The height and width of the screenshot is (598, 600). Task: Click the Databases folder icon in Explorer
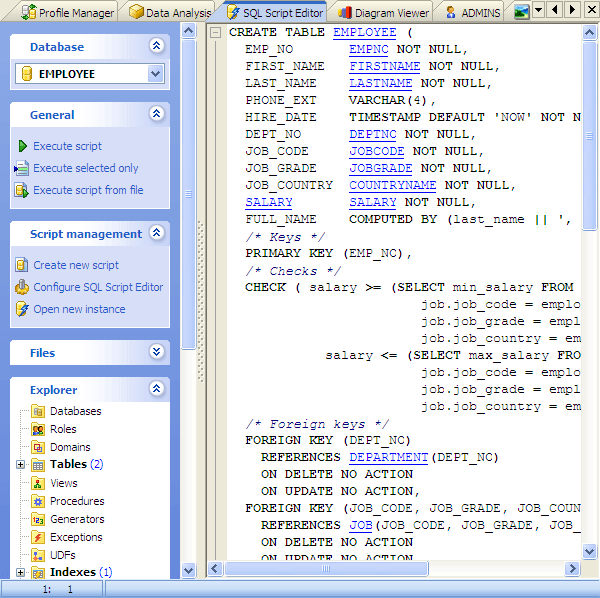click(x=38, y=411)
